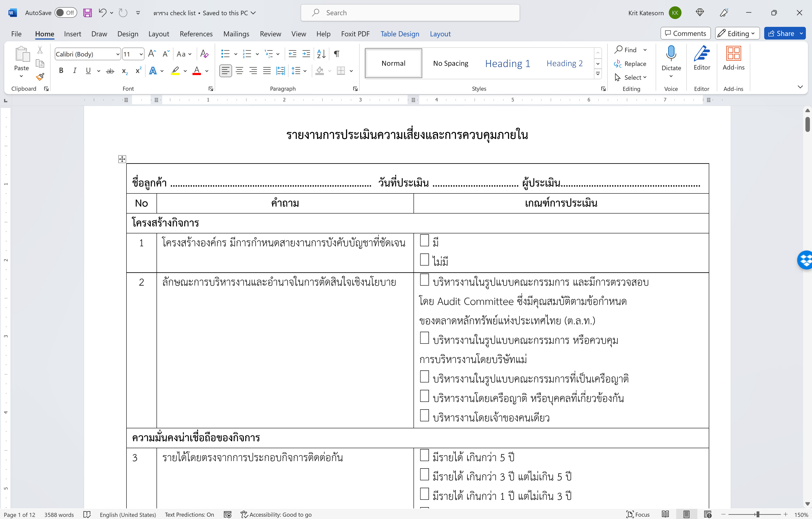Check the box for คณะกรรมการที่เป็นเครือญาติ
This screenshot has height=519, width=812.
pyautogui.click(x=424, y=377)
